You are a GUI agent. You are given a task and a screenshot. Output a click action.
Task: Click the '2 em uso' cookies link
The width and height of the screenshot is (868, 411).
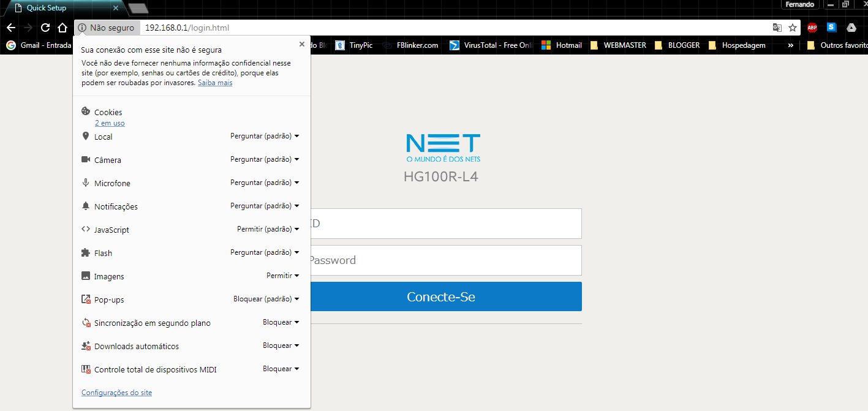click(110, 123)
